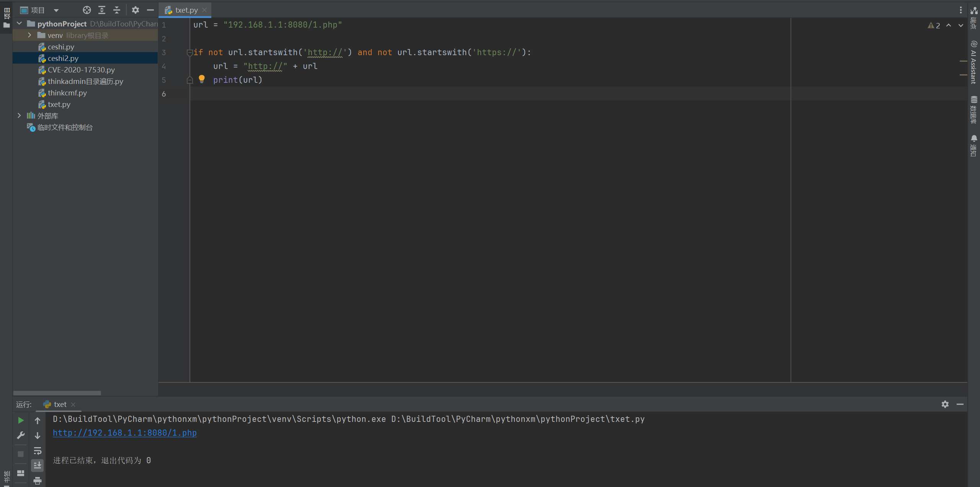Toggle code fold at the if statement

coord(189,52)
